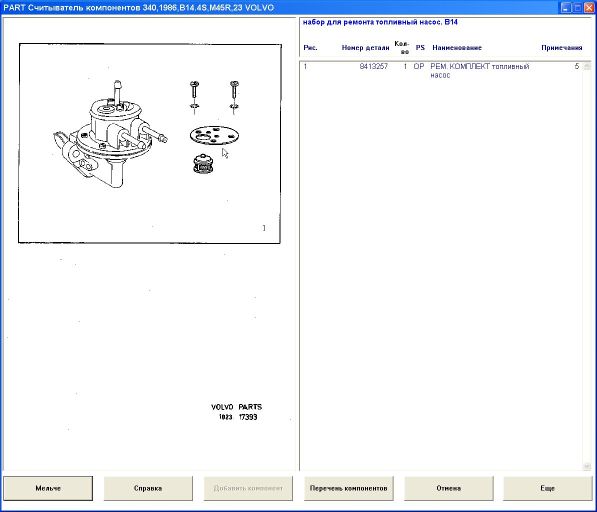
Task: Click the right screw in the diagram
Action: (235, 96)
